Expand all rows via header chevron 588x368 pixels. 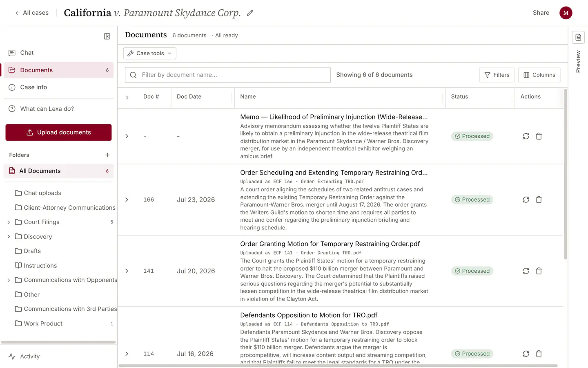(127, 97)
